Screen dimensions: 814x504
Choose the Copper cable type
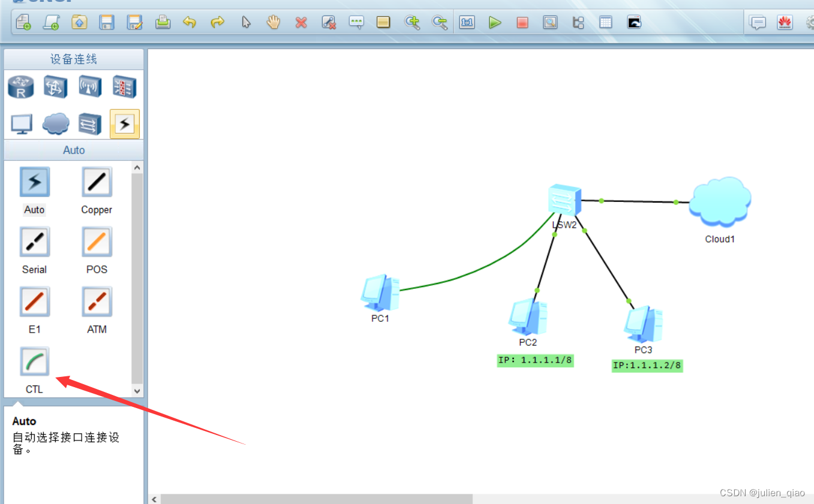click(97, 182)
